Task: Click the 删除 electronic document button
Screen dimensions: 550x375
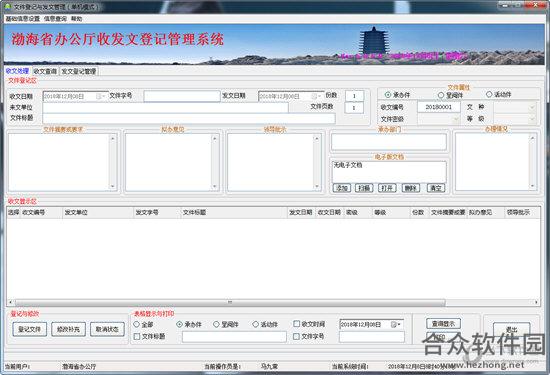Action: point(411,188)
